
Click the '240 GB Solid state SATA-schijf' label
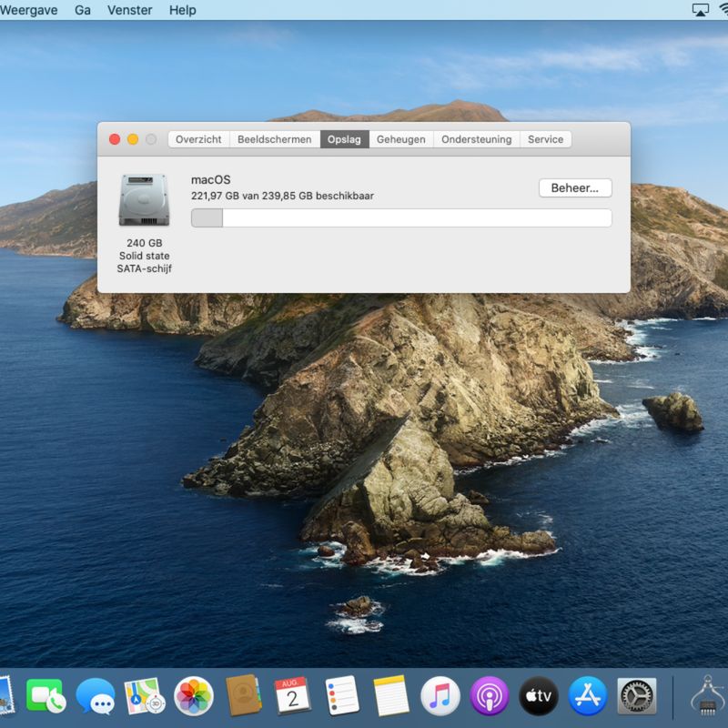[145, 256]
